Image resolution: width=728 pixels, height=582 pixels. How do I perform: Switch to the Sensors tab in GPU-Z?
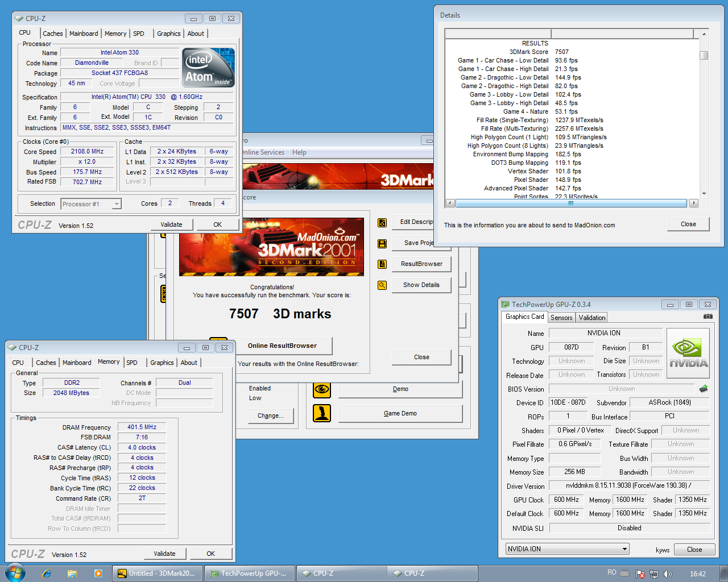[x=561, y=318]
